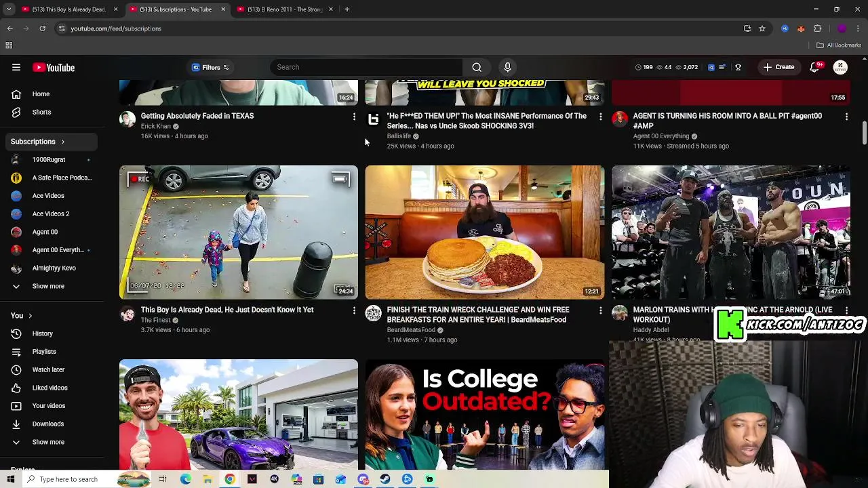Open Home in the sidebar
Image resolution: width=868 pixels, height=488 pixels.
51,94
